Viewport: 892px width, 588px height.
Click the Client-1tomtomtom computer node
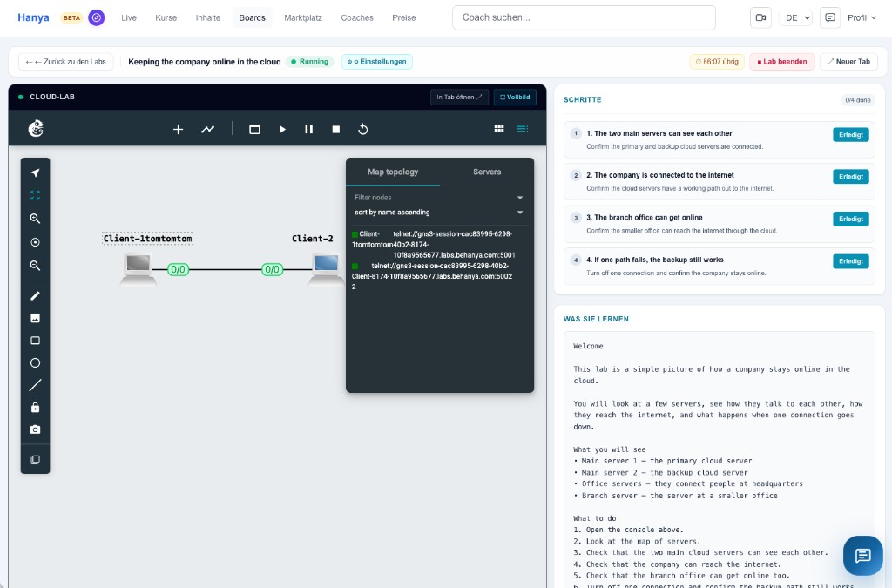pyautogui.click(x=139, y=268)
